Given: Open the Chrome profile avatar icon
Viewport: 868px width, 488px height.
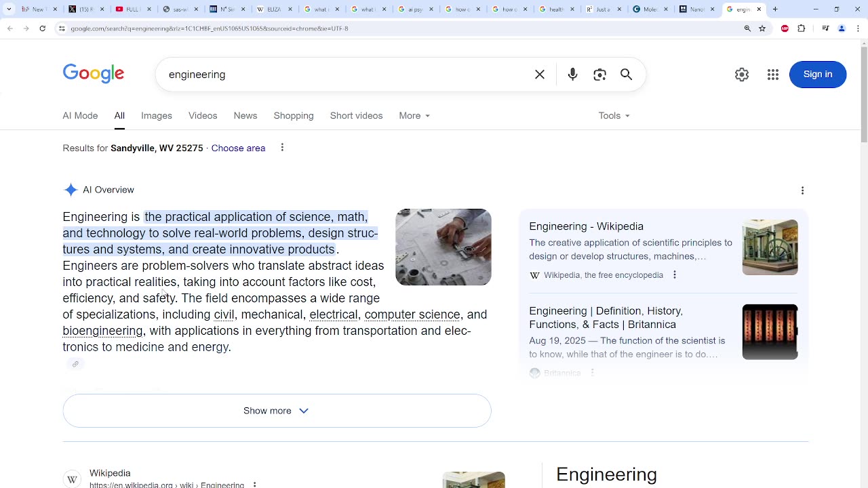Looking at the screenshot, I should click(x=842, y=28).
